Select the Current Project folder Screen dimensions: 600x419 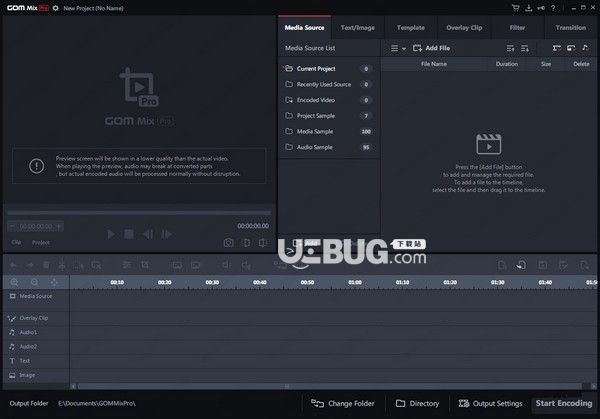329,69
